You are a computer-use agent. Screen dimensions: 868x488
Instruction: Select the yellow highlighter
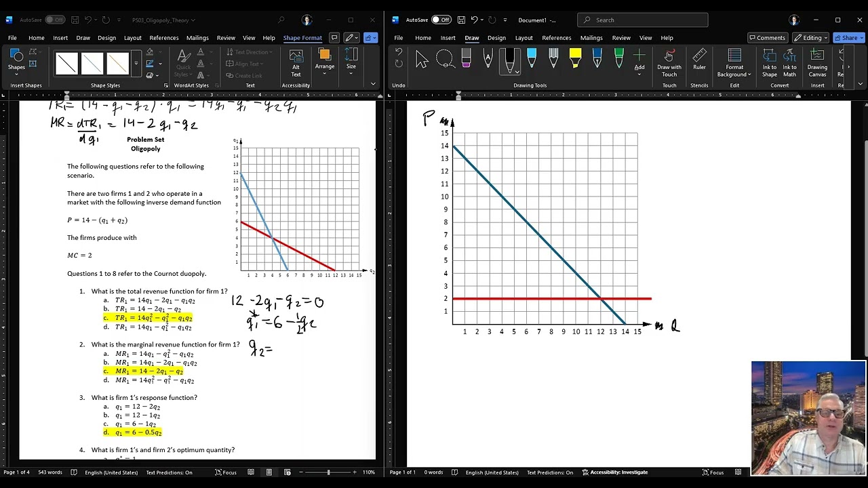tap(575, 60)
